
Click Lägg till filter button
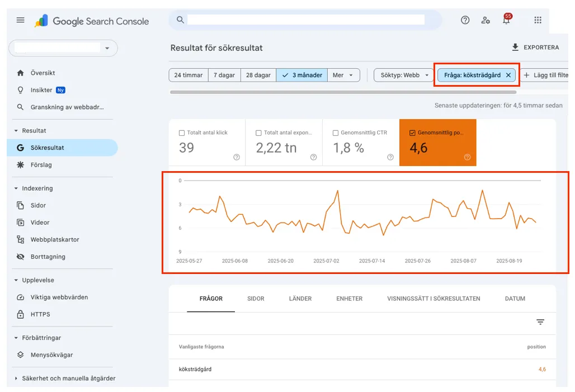pyautogui.click(x=545, y=75)
